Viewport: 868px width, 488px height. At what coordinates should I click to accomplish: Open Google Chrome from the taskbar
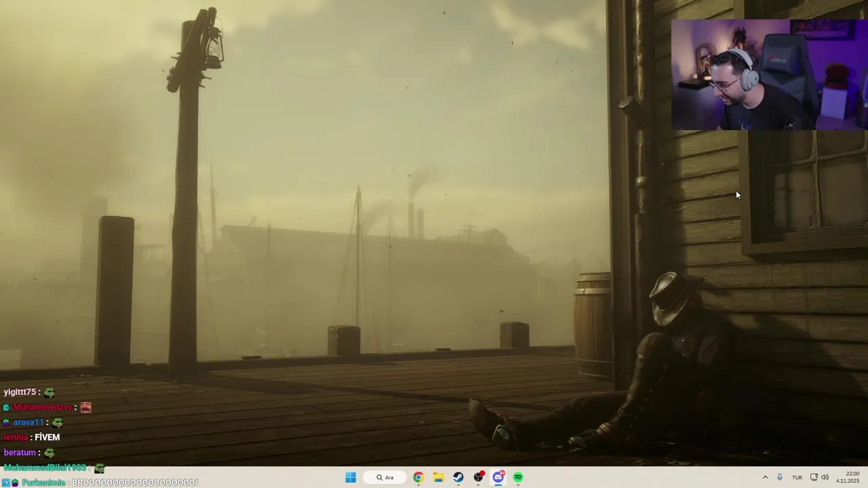(418, 477)
